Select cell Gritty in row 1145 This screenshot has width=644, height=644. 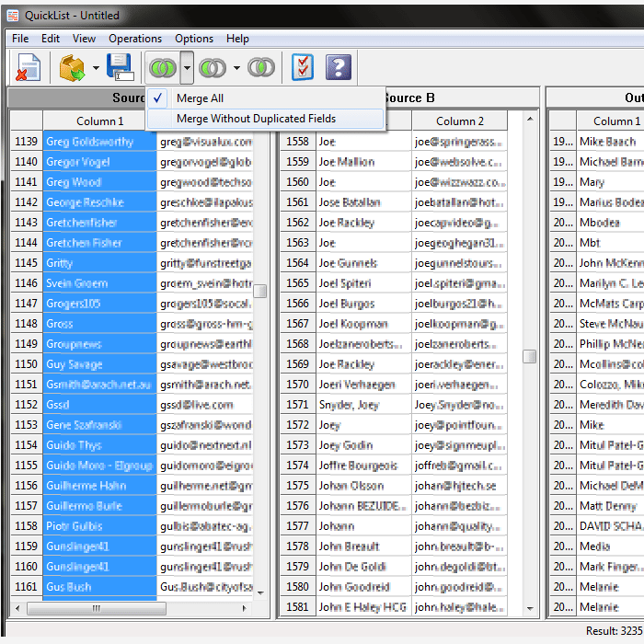[x=99, y=263]
